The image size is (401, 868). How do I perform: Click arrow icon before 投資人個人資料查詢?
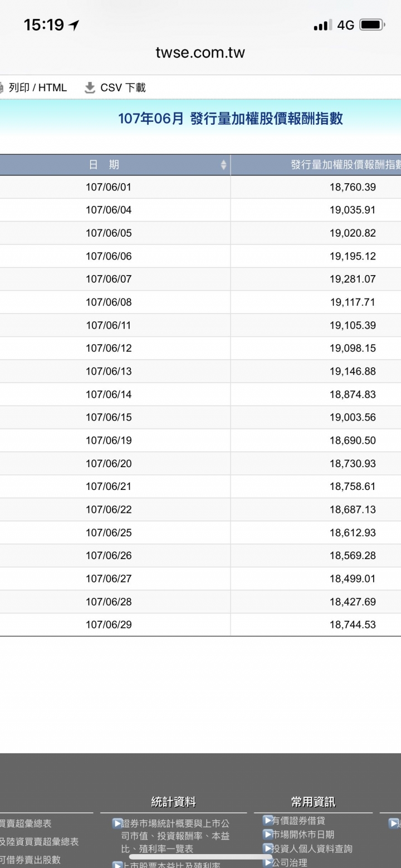click(x=267, y=849)
